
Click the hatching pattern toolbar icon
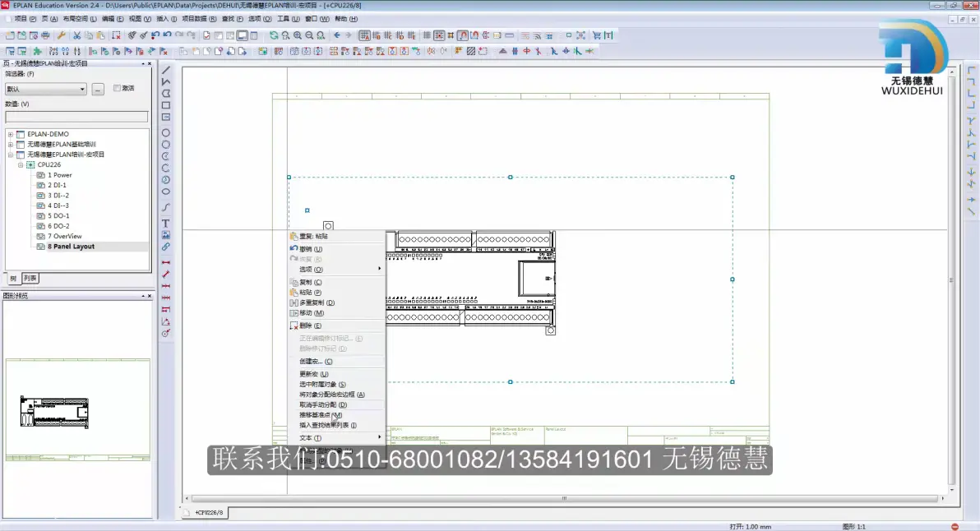pos(470,51)
